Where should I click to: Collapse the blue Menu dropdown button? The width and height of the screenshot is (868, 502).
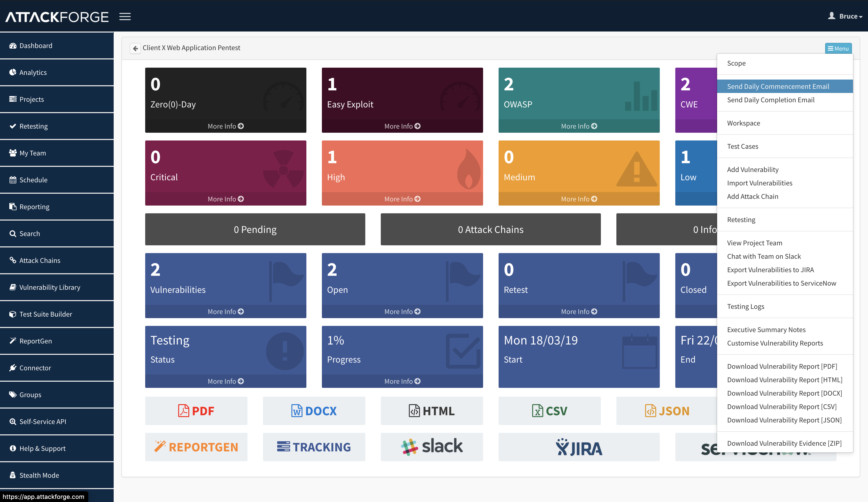pyautogui.click(x=838, y=48)
